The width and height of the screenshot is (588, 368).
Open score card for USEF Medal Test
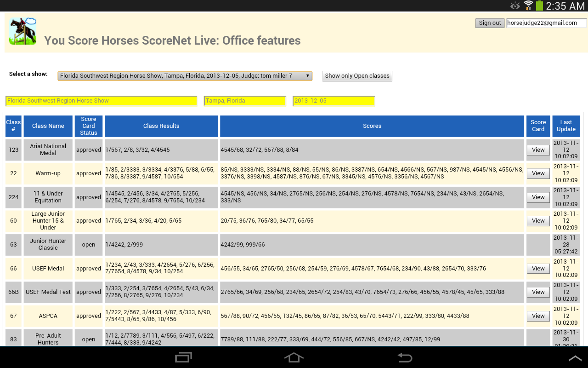click(538, 292)
